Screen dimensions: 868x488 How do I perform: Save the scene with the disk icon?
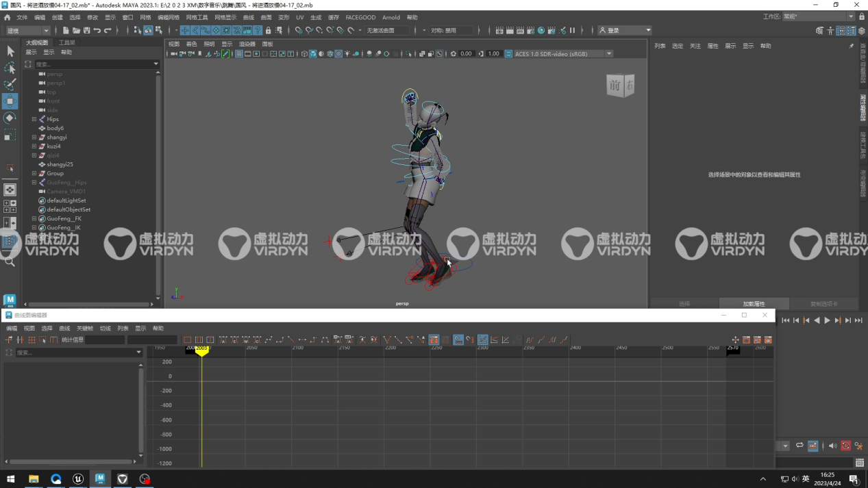pos(86,30)
